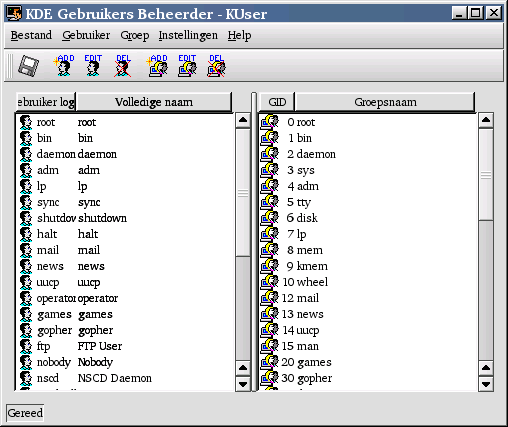Open the Help menu
The image size is (508, 427).
(239, 35)
